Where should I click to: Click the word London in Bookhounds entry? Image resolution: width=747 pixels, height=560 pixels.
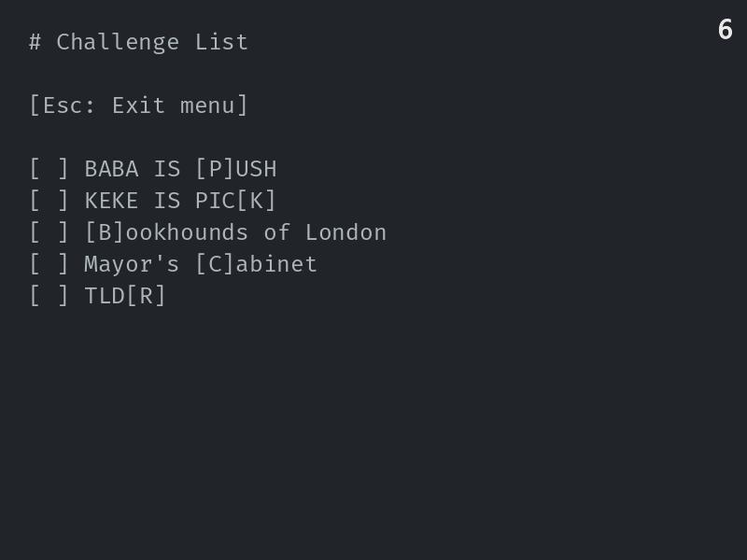click(345, 232)
